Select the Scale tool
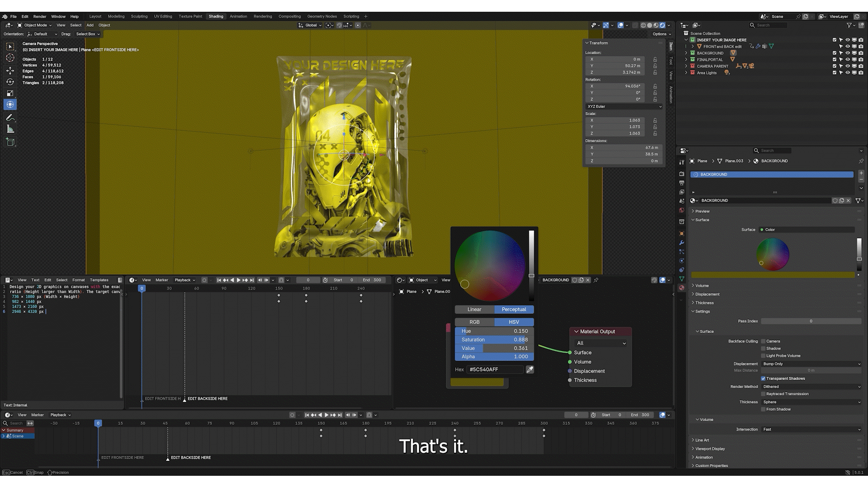 tap(10, 93)
